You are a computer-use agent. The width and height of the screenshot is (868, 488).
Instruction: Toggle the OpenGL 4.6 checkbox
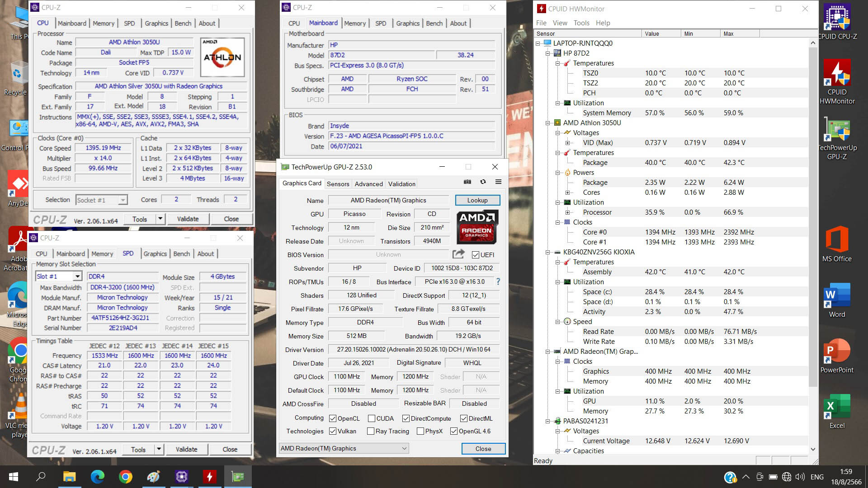pyautogui.click(x=454, y=431)
